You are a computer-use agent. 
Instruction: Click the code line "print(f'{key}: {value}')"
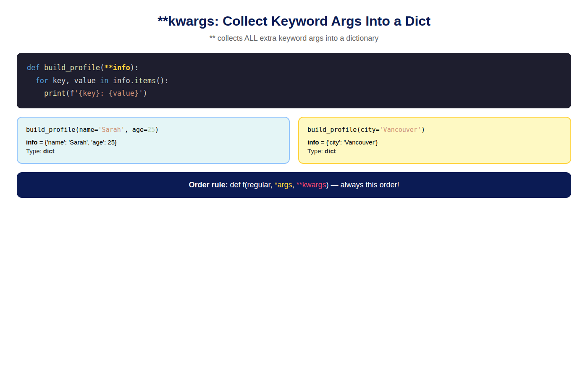pos(96,93)
